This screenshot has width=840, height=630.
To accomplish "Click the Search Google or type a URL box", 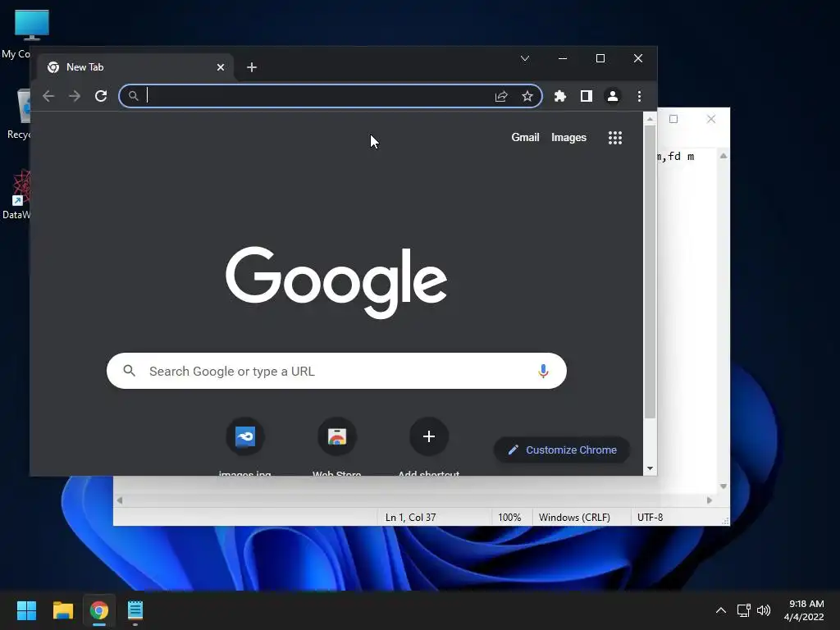I will 336,371.
